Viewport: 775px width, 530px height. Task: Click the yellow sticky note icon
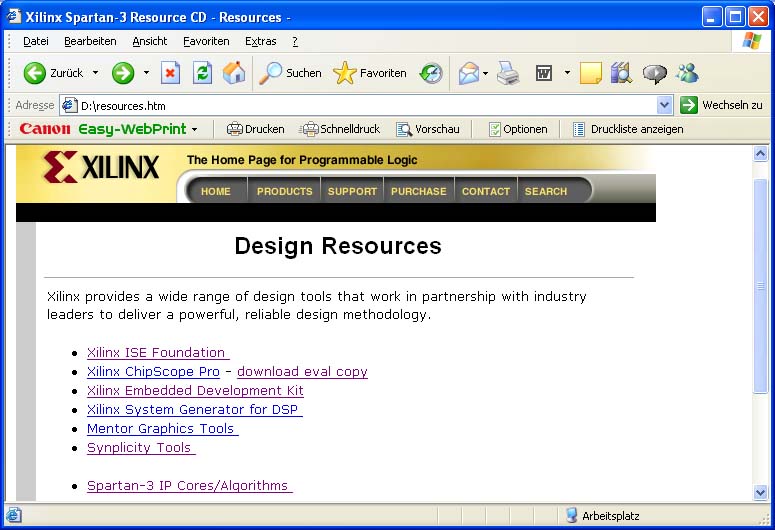tap(591, 73)
